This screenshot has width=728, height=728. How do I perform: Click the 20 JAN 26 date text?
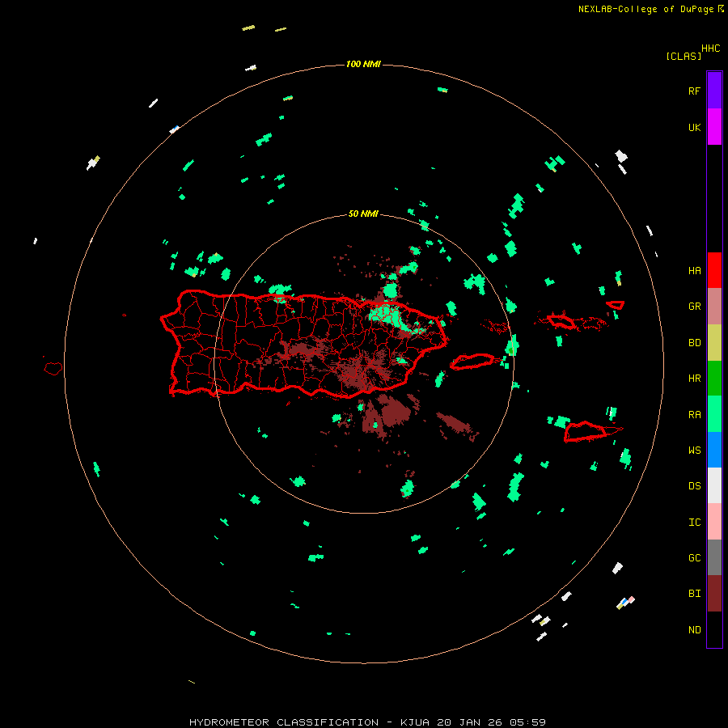click(x=469, y=722)
